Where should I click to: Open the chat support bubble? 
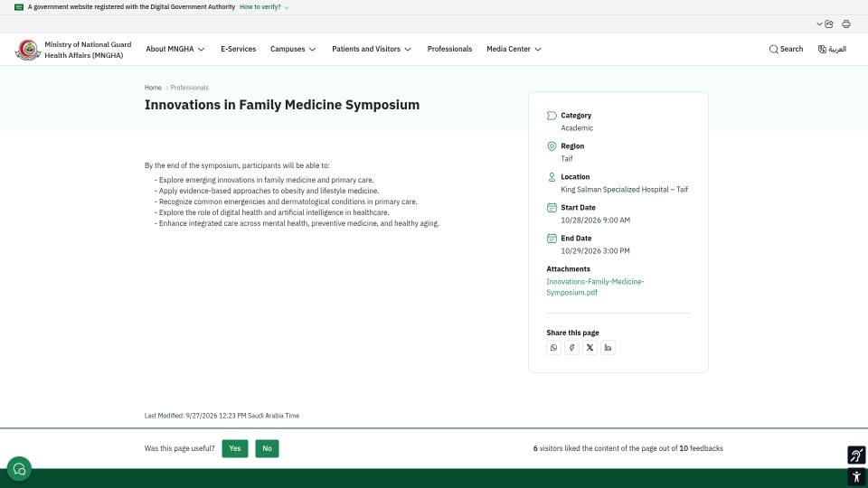tap(19, 469)
